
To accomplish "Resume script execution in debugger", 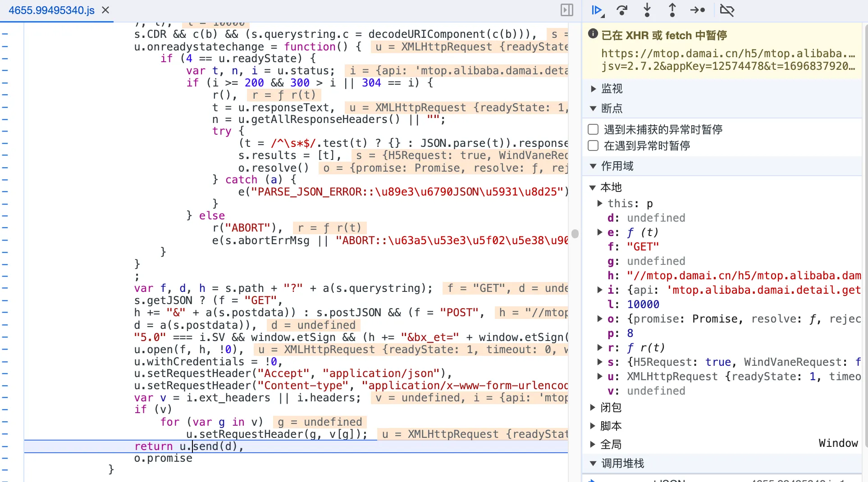I will pyautogui.click(x=597, y=10).
